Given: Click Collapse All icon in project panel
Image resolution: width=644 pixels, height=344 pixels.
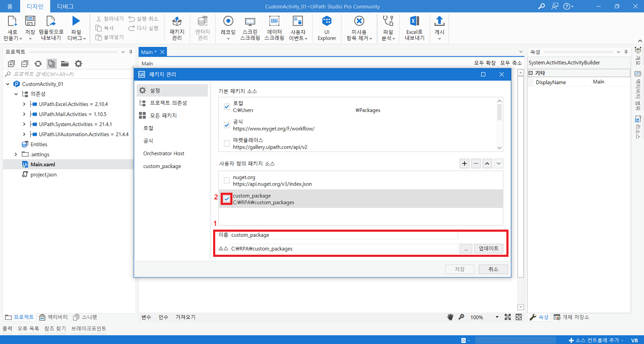Looking at the screenshot, I should pyautogui.click(x=25, y=64).
